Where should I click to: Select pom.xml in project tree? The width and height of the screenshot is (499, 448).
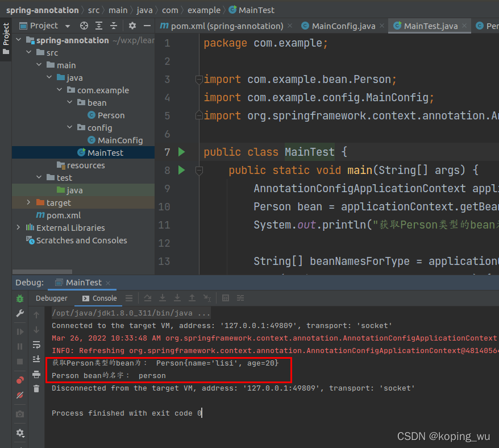click(x=58, y=215)
